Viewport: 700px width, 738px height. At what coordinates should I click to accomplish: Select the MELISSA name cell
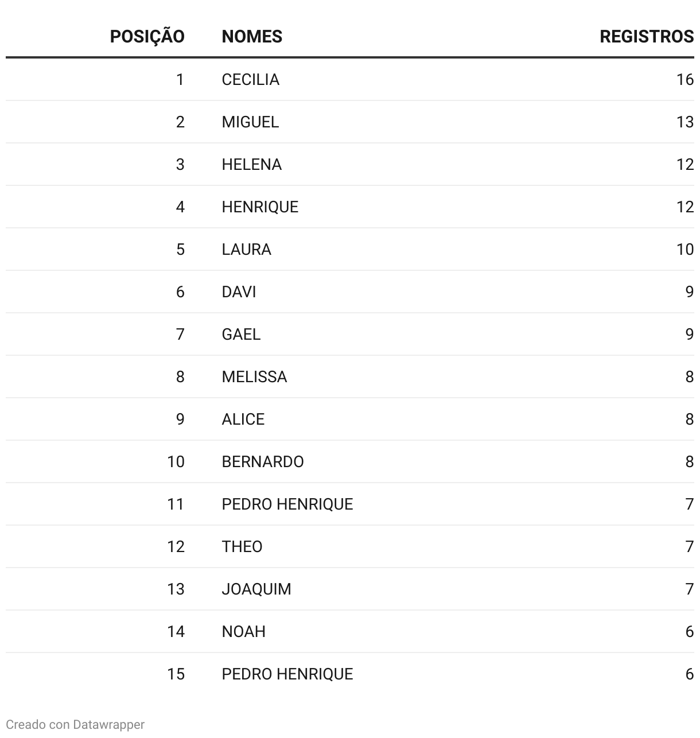pyautogui.click(x=254, y=376)
